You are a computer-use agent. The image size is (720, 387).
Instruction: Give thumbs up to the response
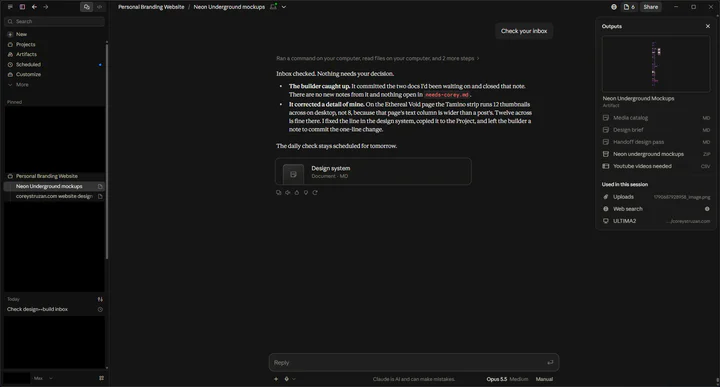coord(297,193)
